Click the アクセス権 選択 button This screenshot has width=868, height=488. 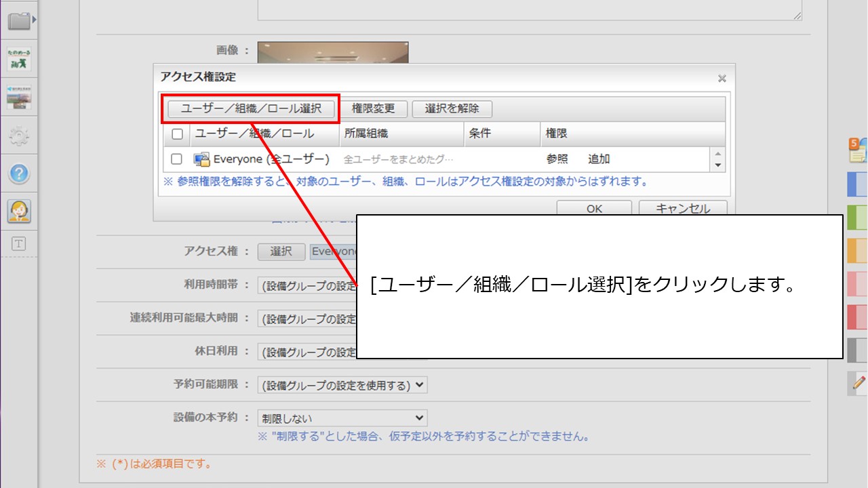click(x=281, y=251)
